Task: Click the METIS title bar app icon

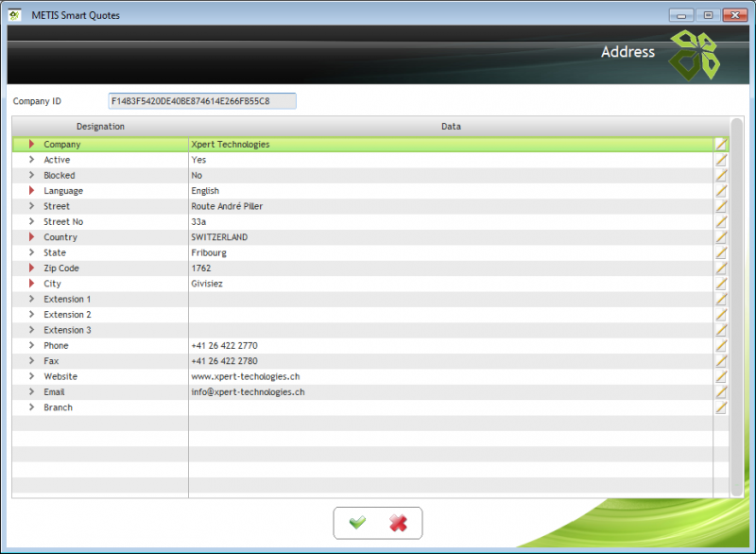Action: (14, 15)
